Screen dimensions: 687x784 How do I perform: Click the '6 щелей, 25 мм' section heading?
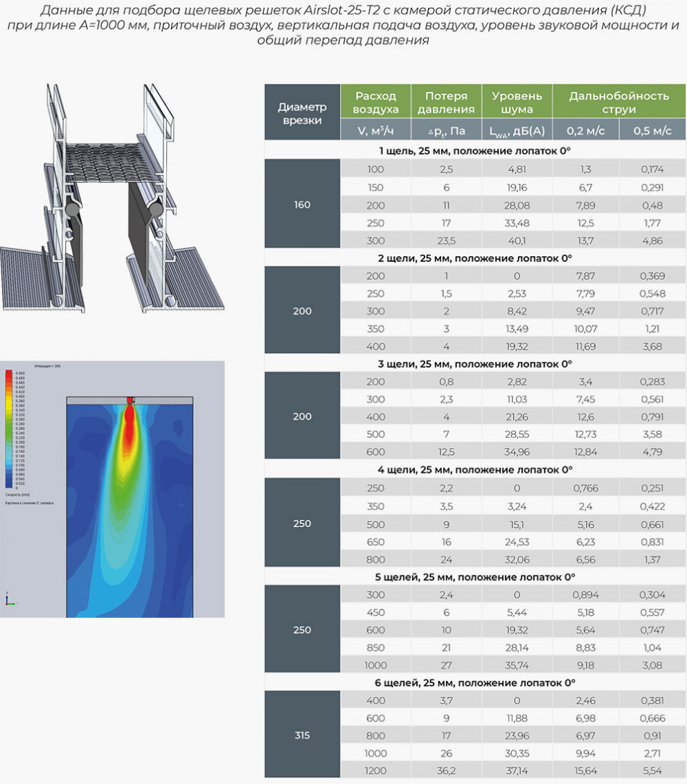click(x=475, y=682)
